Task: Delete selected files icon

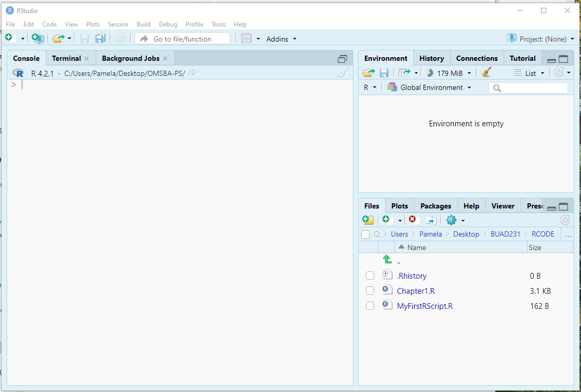Action: click(414, 220)
